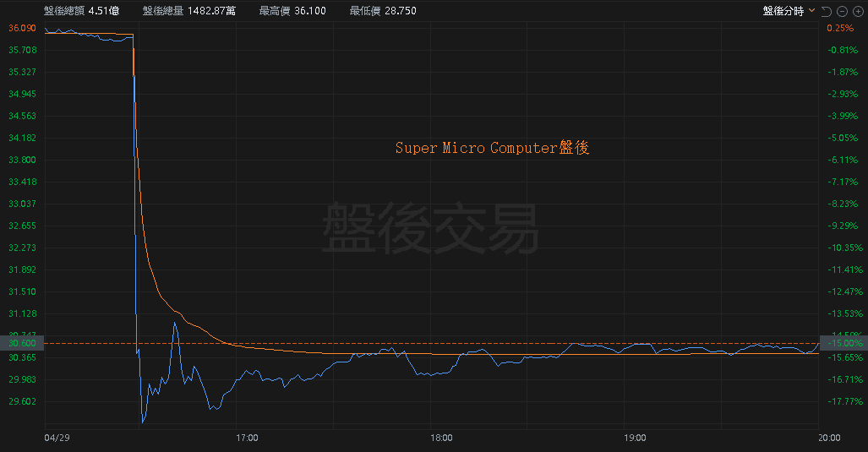The width and height of the screenshot is (868, 452).
Task: Select the 盤後總額 4.51億 value
Action: click(x=81, y=11)
